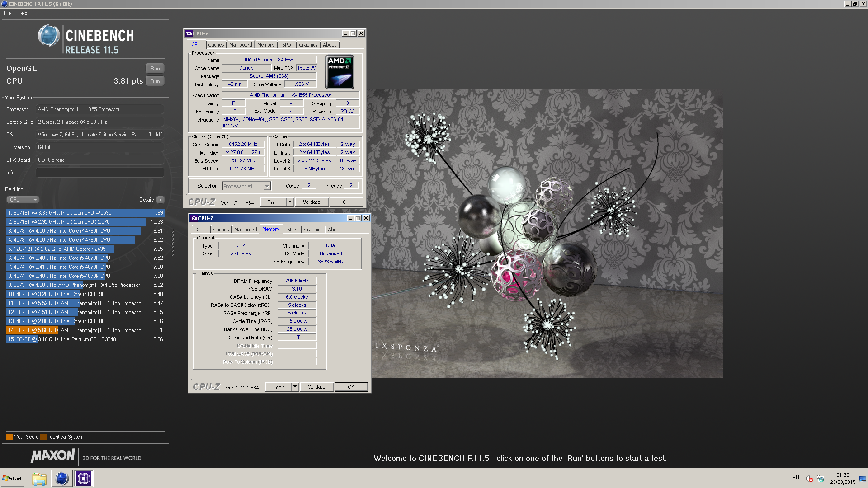868x488 pixels.
Task: Select ranking row Intel Core i7 CPU 860
Action: 85,321
